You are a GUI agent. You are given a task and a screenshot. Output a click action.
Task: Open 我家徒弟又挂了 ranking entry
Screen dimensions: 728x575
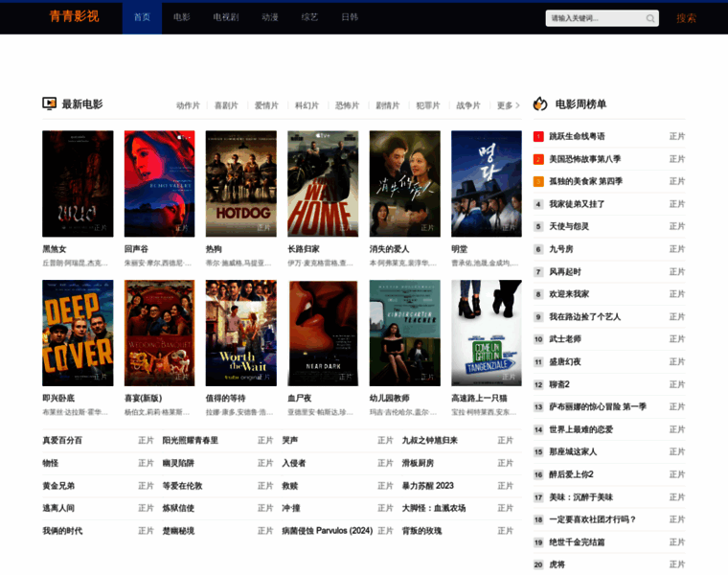[577, 204]
